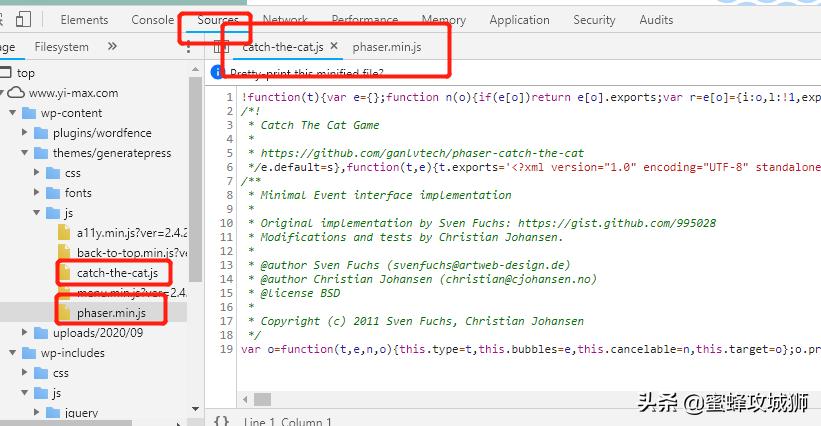The image size is (821, 426).
Task: Collapse the wp-content folder
Action: 13,113
